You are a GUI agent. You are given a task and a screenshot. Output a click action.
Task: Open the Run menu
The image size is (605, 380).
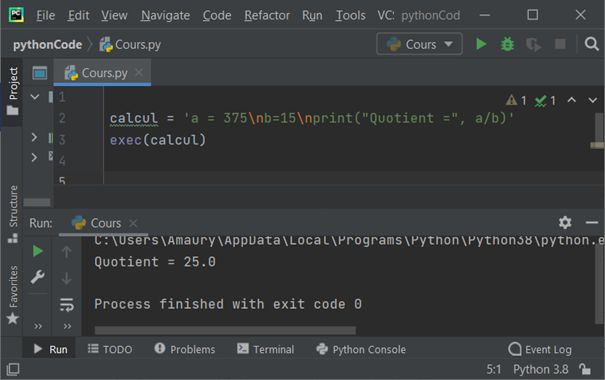point(312,15)
